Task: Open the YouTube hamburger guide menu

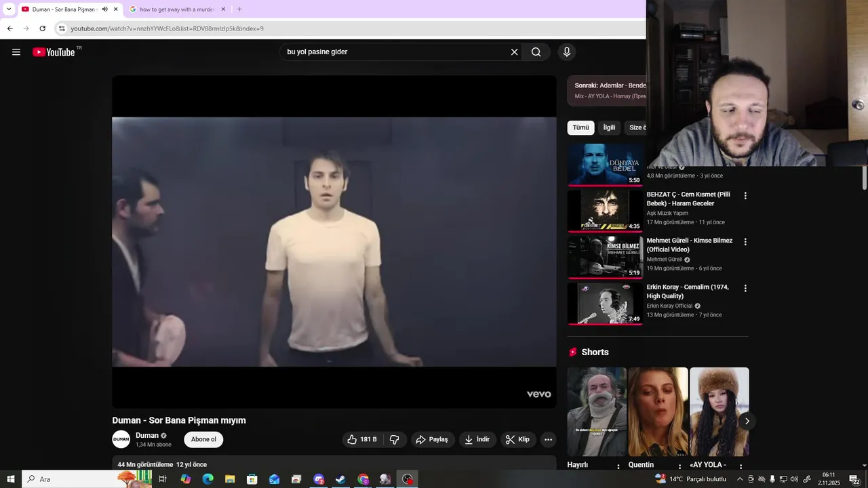Action: click(x=16, y=52)
